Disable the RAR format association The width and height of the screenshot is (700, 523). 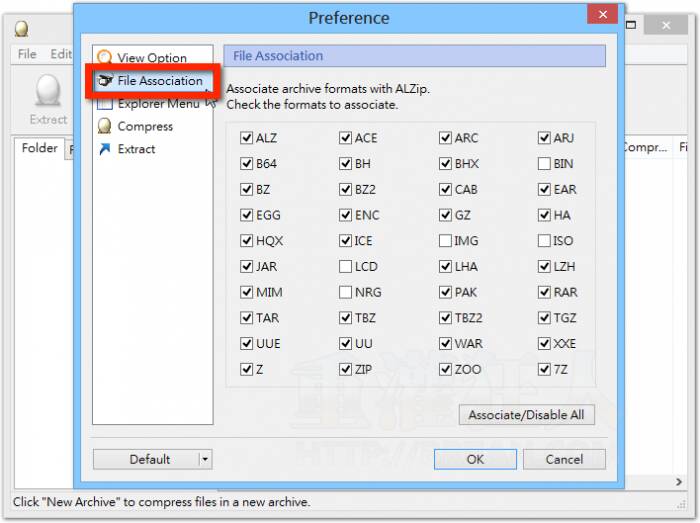point(544,292)
